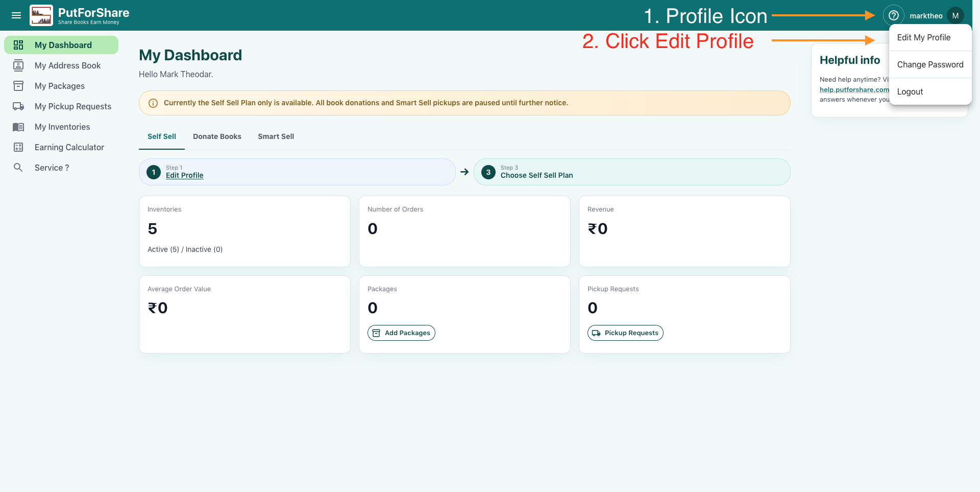Screen dimensions: 980x492
Task: Click the Pickup Requests button
Action: tap(625, 333)
